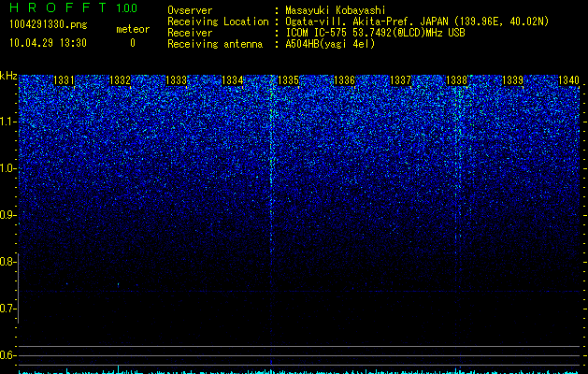
Task: Click the 0.6 frequency axis label
Action: pyautogui.click(x=7, y=355)
